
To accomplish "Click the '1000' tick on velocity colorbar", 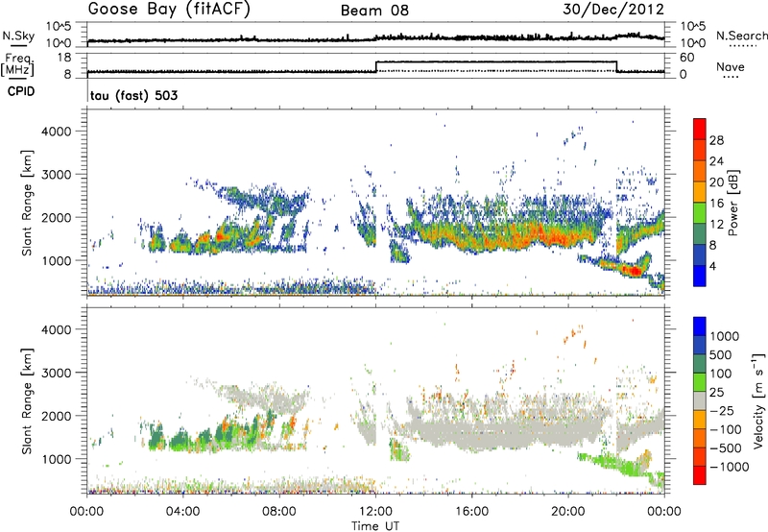I will [725, 336].
